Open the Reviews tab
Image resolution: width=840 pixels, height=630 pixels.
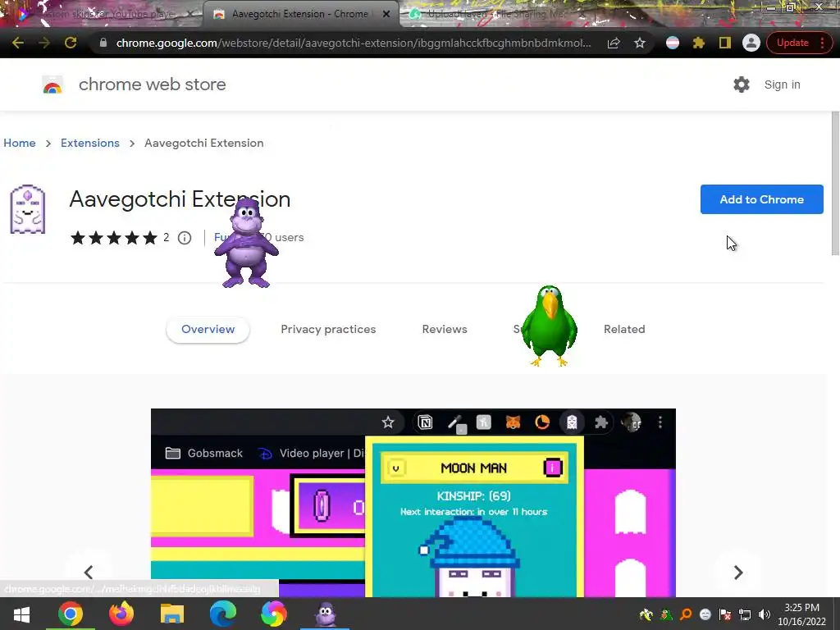click(445, 330)
